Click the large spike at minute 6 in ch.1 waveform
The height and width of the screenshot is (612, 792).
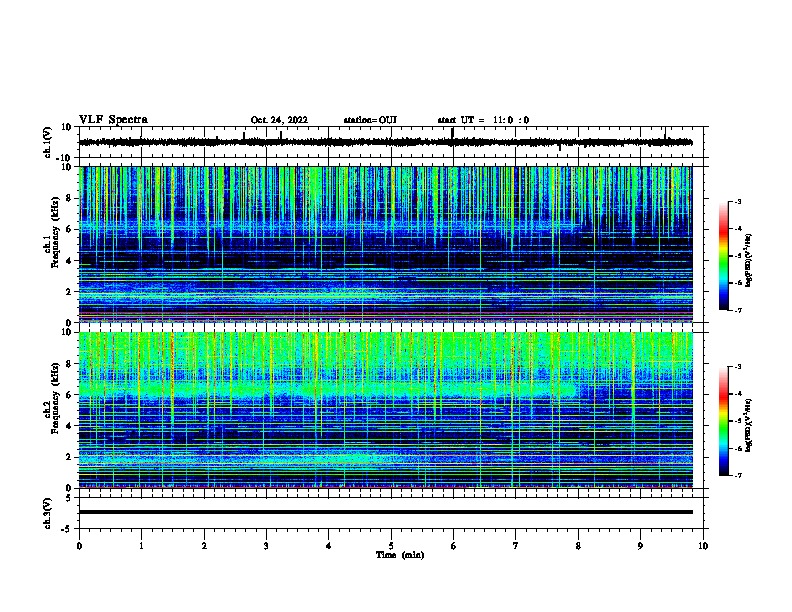pyautogui.click(x=453, y=137)
